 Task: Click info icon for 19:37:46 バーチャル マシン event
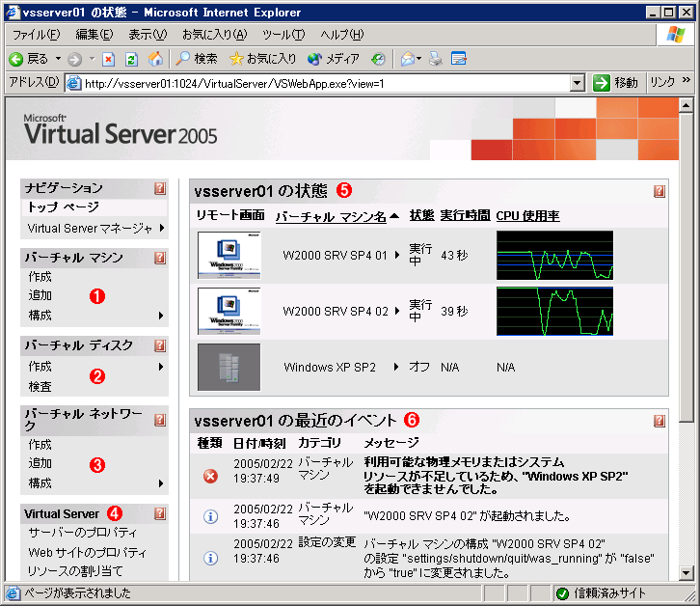pos(211,516)
